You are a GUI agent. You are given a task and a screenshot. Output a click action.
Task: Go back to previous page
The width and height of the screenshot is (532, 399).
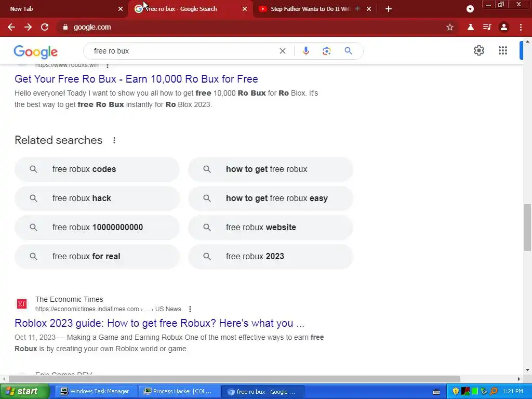(11, 27)
